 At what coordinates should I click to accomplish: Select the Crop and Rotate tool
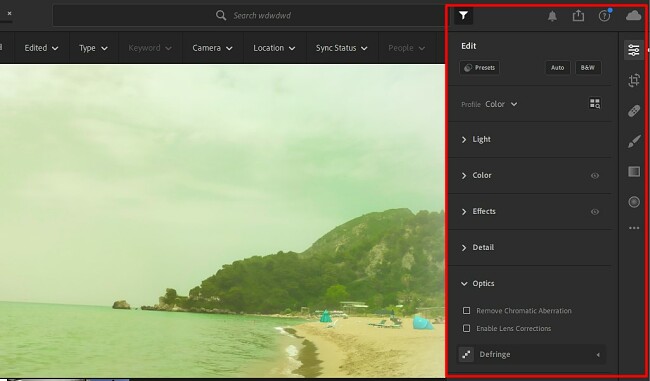pyautogui.click(x=634, y=80)
